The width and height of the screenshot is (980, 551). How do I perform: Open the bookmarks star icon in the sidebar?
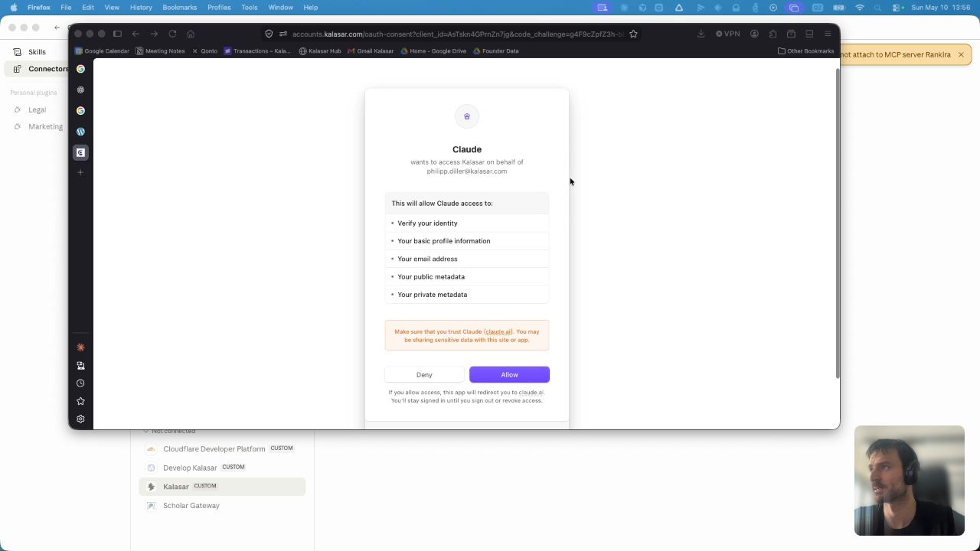point(80,401)
